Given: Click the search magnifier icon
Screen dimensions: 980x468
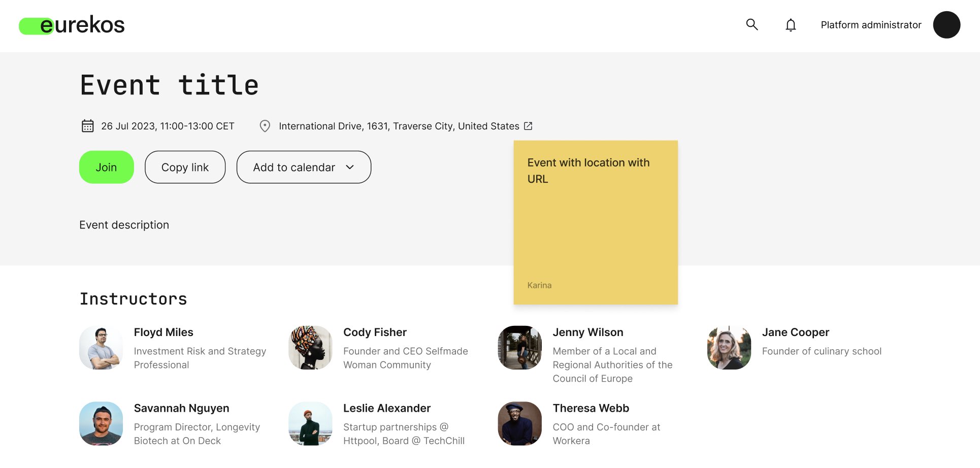Looking at the screenshot, I should pos(752,24).
